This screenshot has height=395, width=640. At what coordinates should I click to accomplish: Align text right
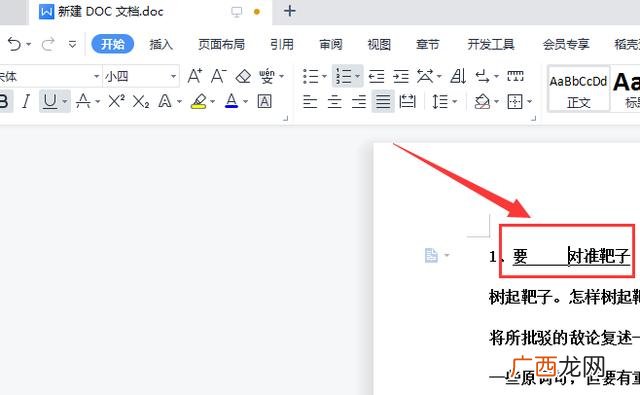pyautogui.click(x=359, y=101)
